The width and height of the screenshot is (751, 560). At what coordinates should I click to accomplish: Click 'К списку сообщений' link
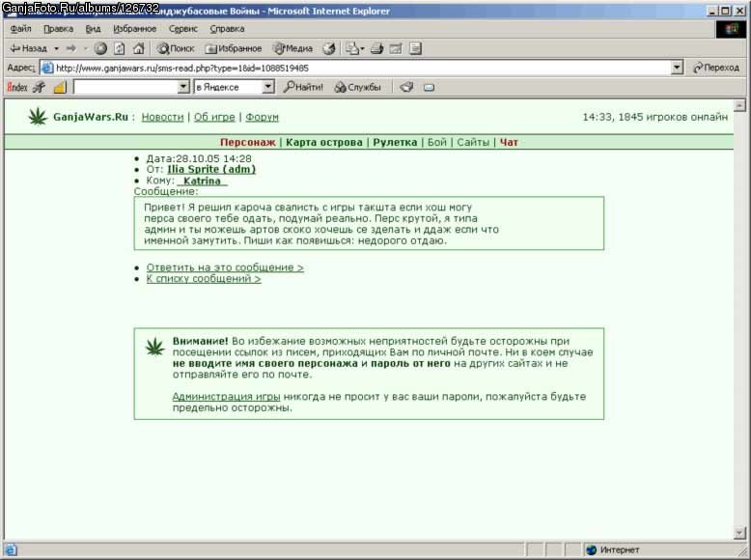click(x=204, y=279)
